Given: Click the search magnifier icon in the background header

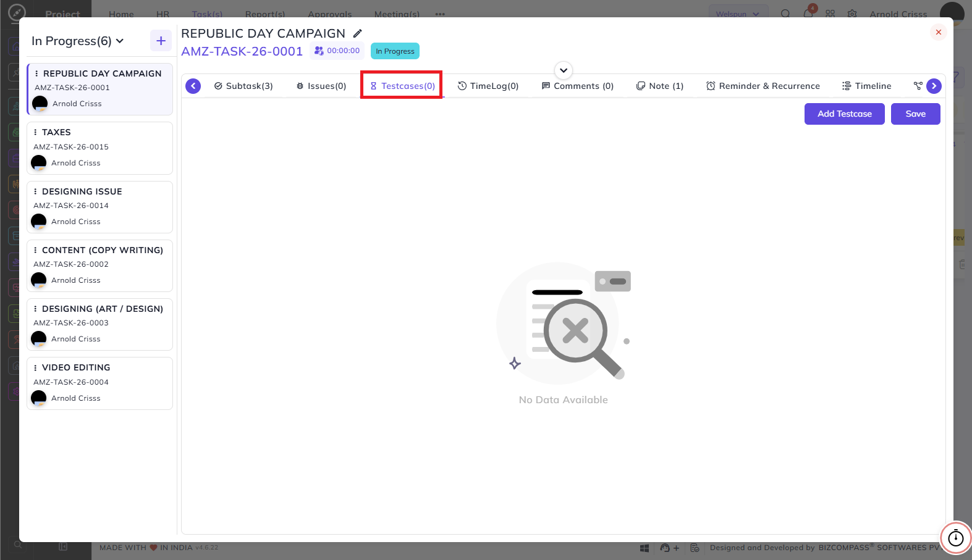Looking at the screenshot, I should pos(785,14).
